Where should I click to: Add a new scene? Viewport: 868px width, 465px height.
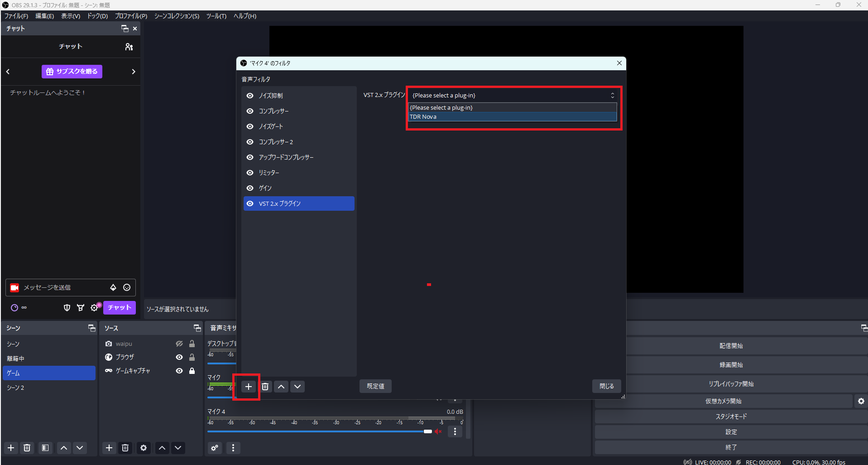(x=11, y=448)
